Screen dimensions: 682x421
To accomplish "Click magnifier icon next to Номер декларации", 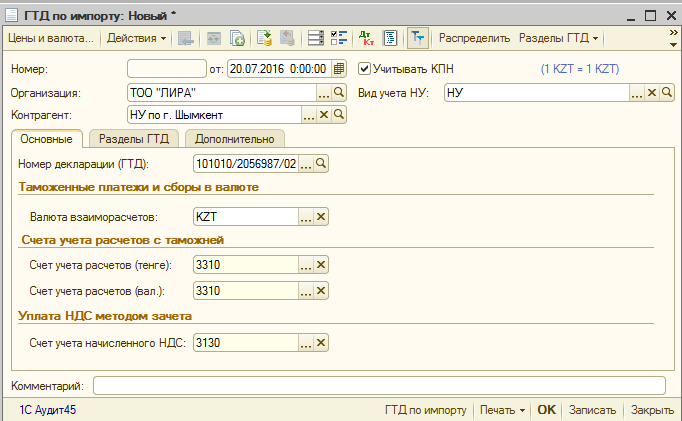I will [321, 163].
